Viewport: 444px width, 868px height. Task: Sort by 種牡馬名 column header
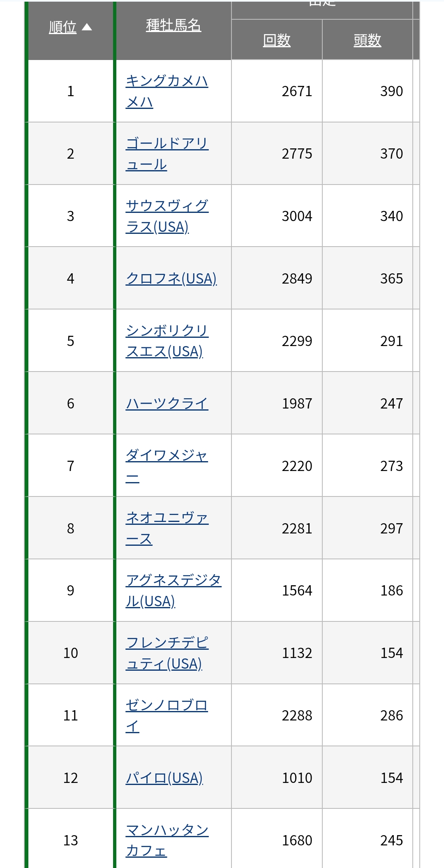tap(173, 25)
